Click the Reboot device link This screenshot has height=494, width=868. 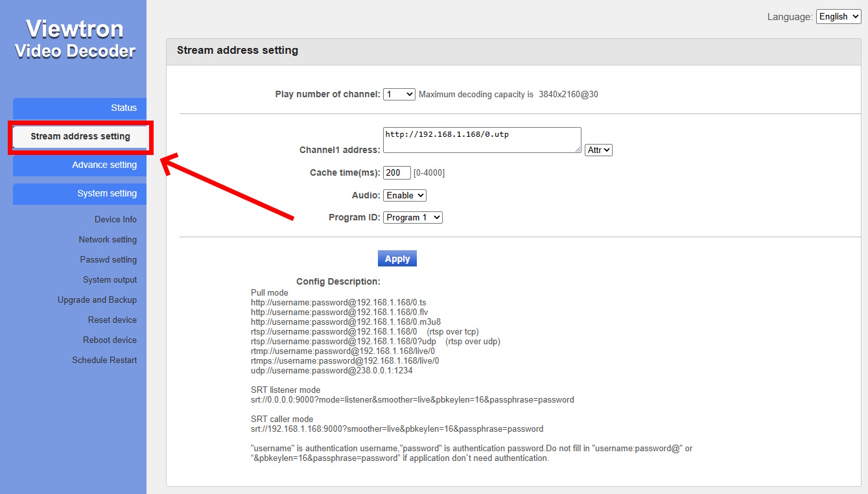(x=110, y=340)
